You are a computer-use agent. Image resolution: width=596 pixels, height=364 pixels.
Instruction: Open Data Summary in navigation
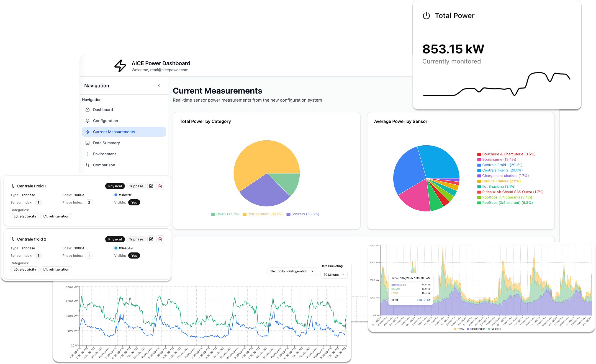(x=106, y=143)
